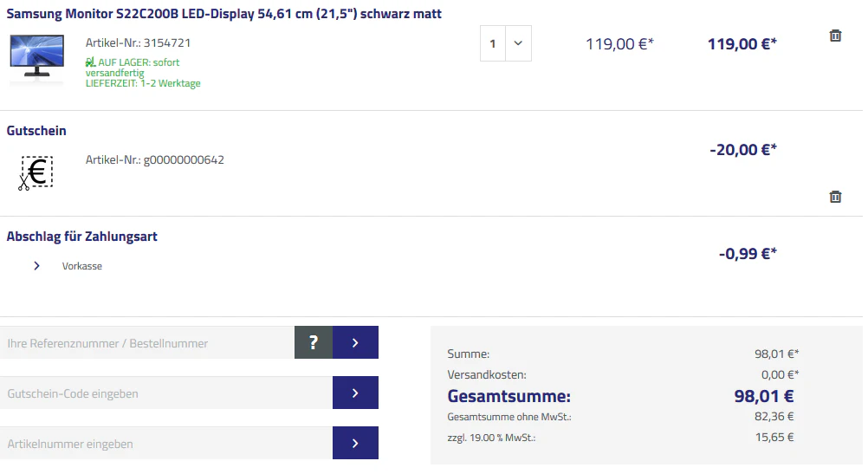Delete the Samsung Monitor from cart
The height and width of the screenshot is (474, 868).
point(835,36)
